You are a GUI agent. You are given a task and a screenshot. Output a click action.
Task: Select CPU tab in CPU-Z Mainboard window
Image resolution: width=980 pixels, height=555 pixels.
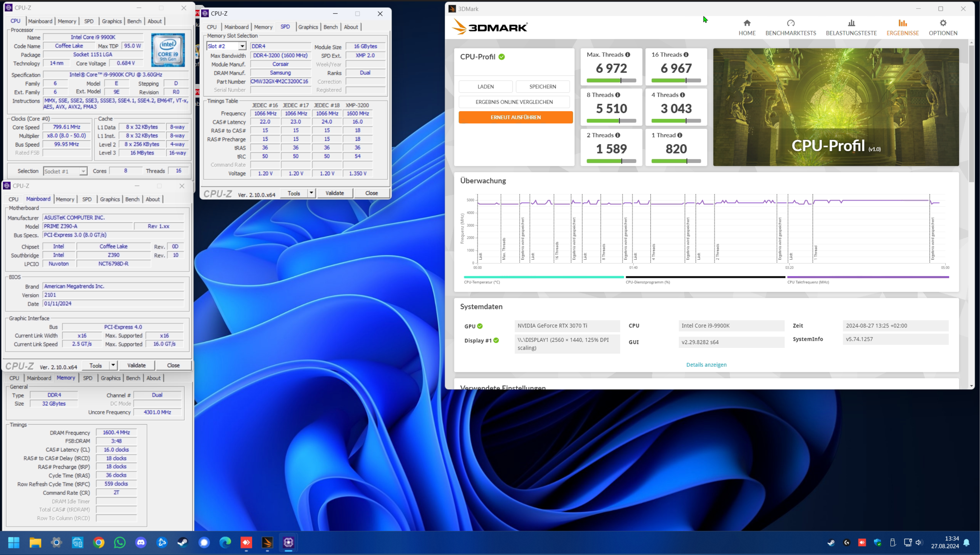click(13, 199)
